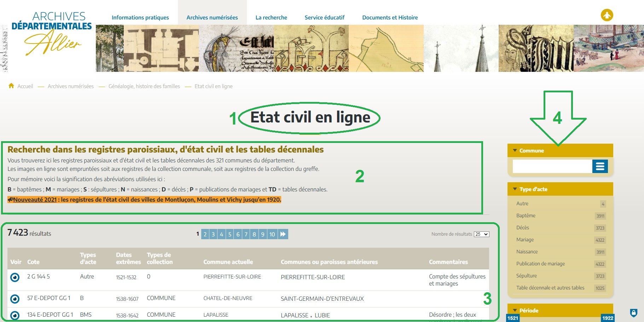Go to results page 5
644x322 pixels.
[x=230, y=234]
